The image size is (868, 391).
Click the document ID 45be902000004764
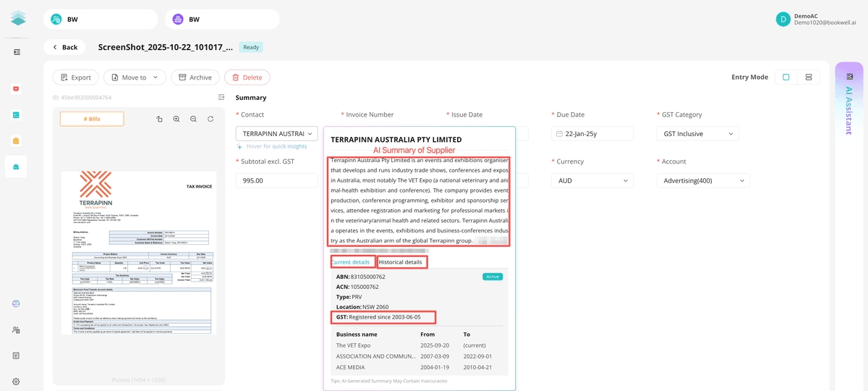[82, 97]
